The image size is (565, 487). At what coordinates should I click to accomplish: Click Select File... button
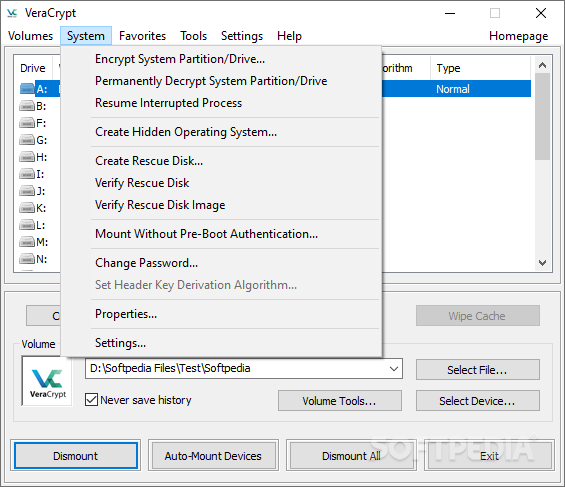tap(477, 370)
